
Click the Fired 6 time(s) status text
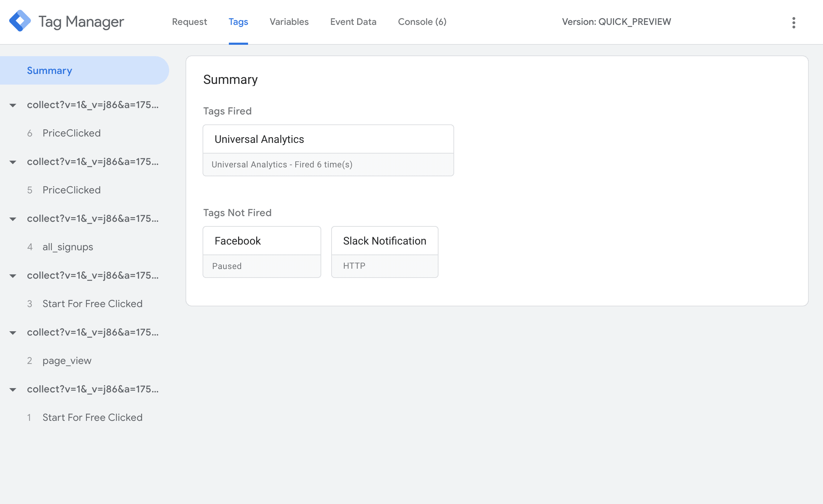click(x=282, y=165)
